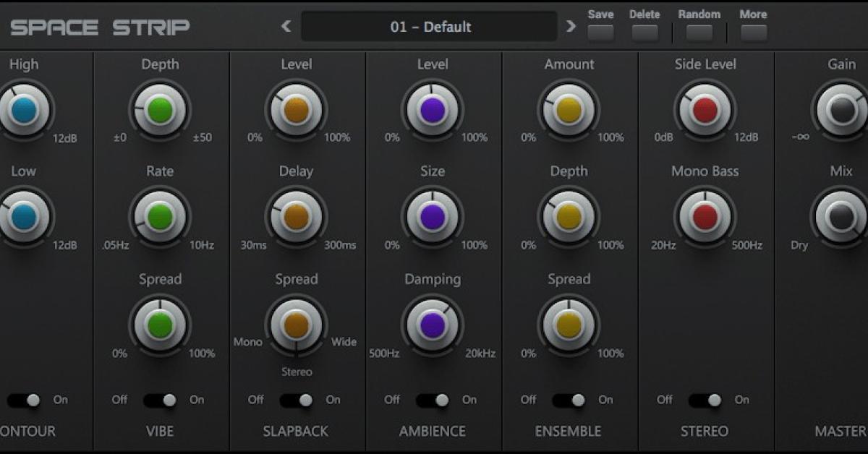This screenshot has width=868, height=454.
Task: Disable the Slapback effect toggle
Action: pyautogui.click(x=296, y=398)
